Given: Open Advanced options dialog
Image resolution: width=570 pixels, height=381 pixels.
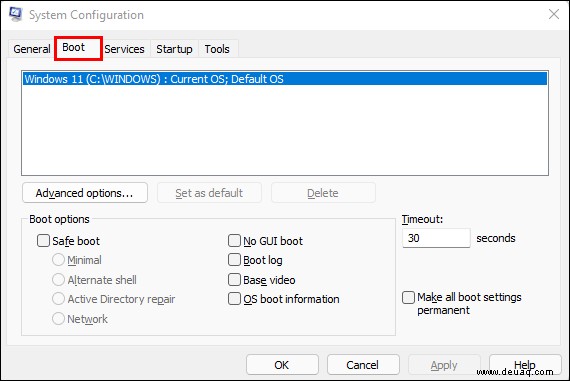Looking at the screenshot, I should click(85, 193).
